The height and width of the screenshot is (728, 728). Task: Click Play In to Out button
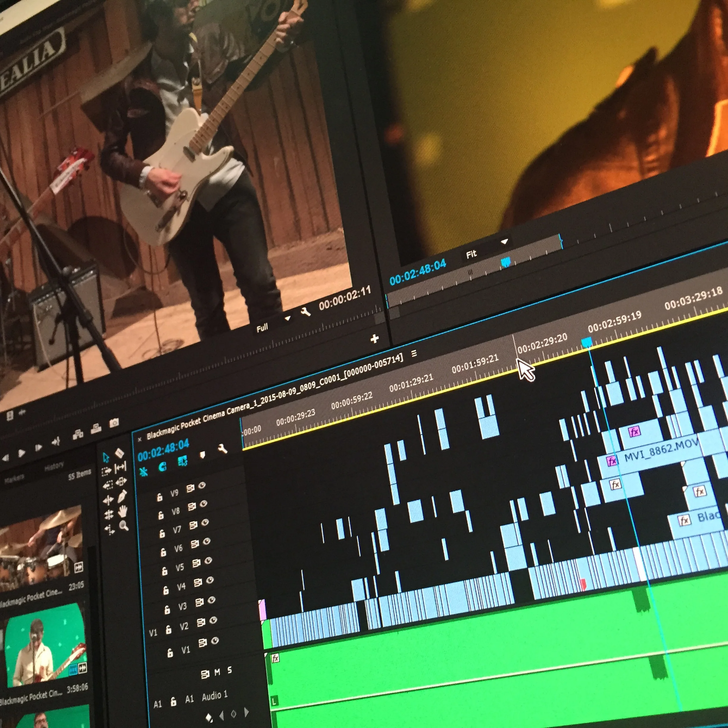pyautogui.click(x=56, y=441)
